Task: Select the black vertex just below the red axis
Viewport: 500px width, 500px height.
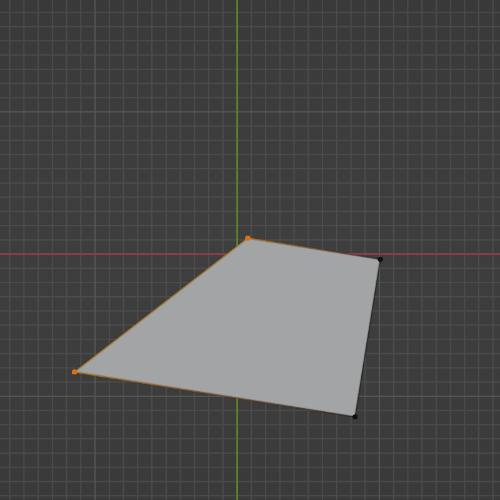Action: [380, 259]
